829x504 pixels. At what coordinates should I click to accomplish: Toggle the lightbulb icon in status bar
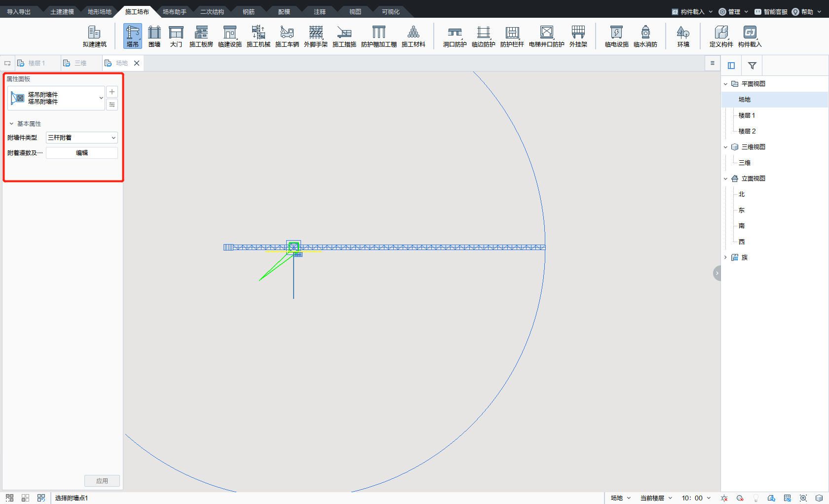click(755, 498)
